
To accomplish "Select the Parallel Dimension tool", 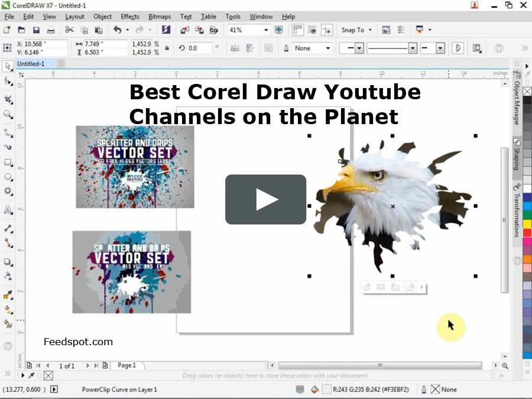I will pyautogui.click(x=8, y=228).
